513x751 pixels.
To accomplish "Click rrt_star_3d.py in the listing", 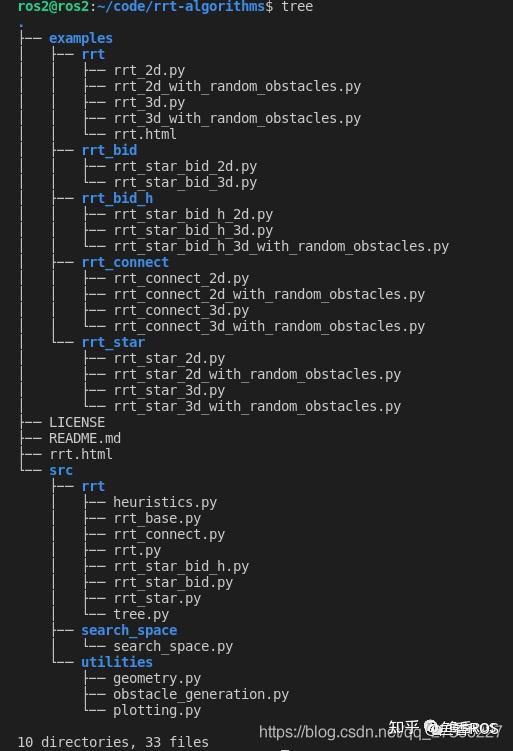I will (x=169, y=390).
